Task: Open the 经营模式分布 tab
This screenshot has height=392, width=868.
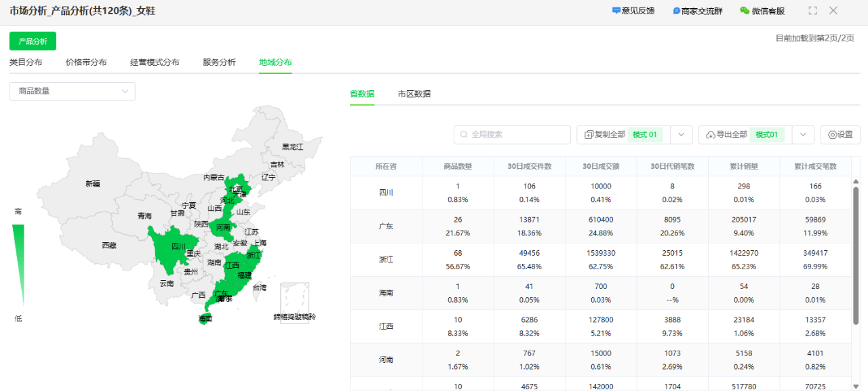Action: (155, 62)
